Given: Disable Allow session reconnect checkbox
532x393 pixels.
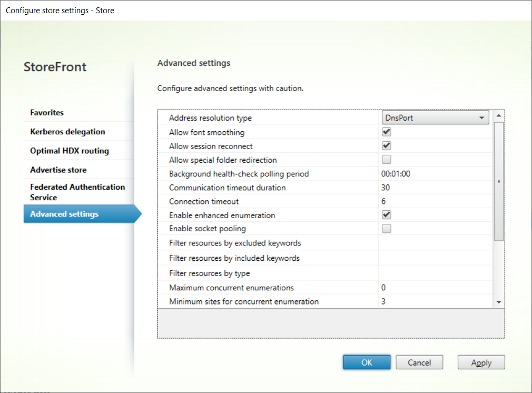Looking at the screenshot, I should pyautogui.click(x=387, y=146).
